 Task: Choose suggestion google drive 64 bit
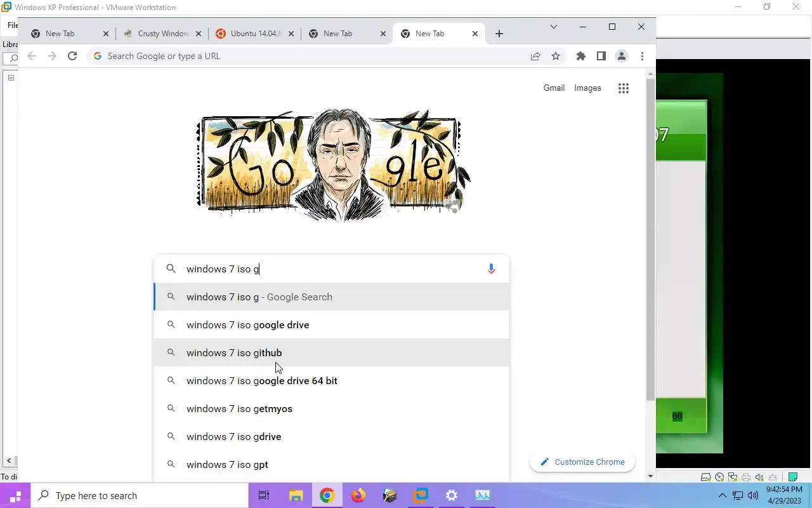tap(331, 381)
